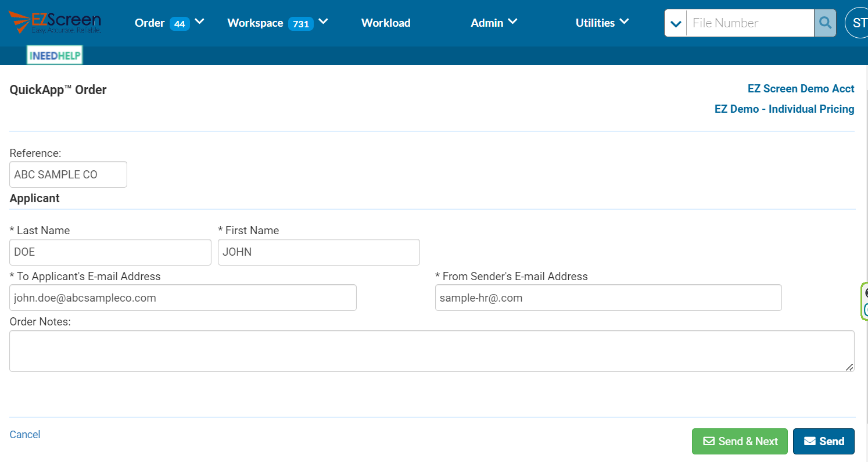This screenshot has width=868, height=462.
Task: Open the search type chevron beside File Number
Action: (675, 23)
